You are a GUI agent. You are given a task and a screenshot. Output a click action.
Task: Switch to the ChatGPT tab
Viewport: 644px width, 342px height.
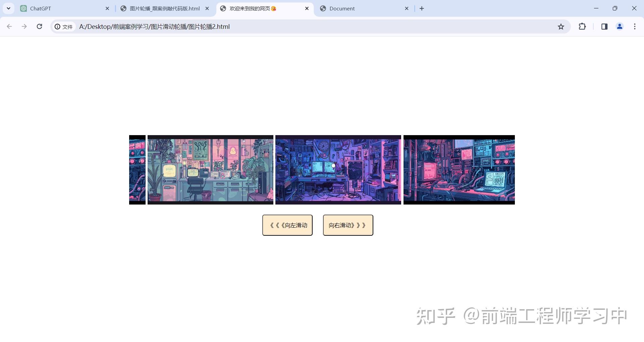(x=65, y=9)
